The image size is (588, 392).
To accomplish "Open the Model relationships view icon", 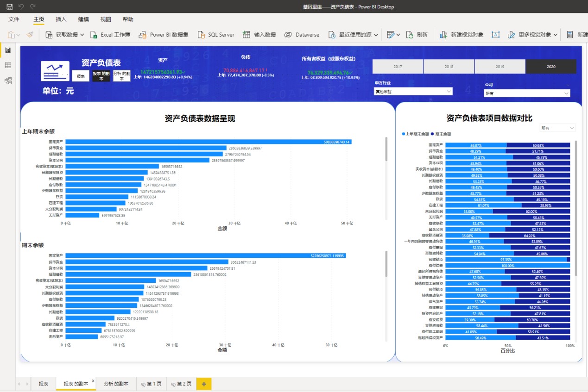I will [x=8, y=81].
